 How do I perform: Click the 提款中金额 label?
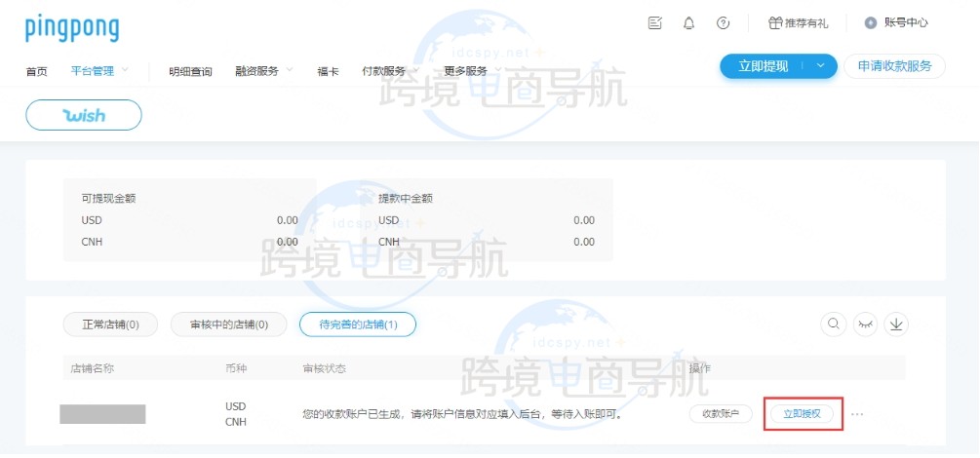tap(406, 199)
